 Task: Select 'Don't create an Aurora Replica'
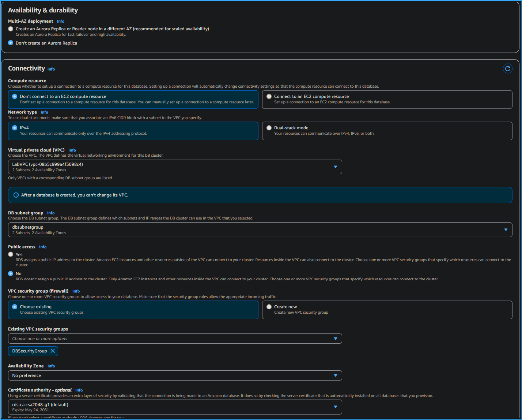[10, 43]
